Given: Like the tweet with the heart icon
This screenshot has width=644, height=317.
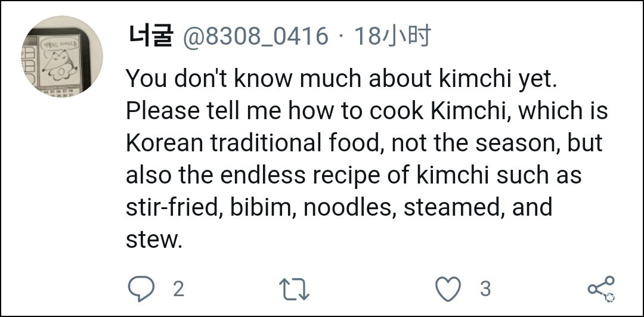Looking at the screenshot, I should point(448,289).
